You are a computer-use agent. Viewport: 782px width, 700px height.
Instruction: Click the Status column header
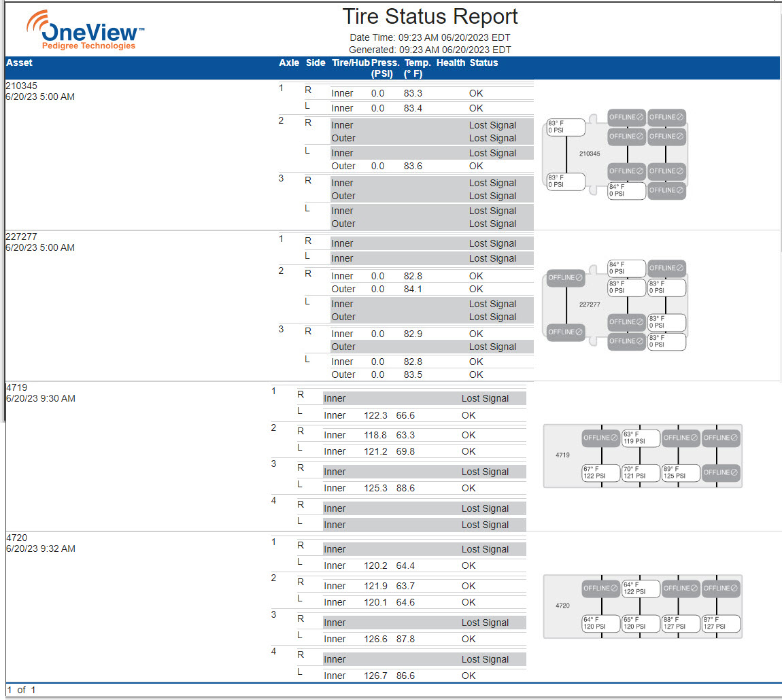pyautogui.click(x=483, y=63)
